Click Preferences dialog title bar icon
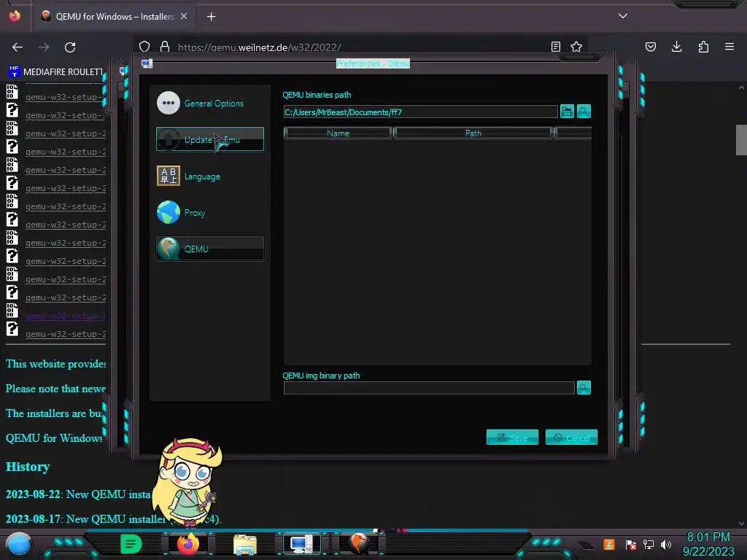Viewport: 747px width, 560px height. (x=147, y=63)
